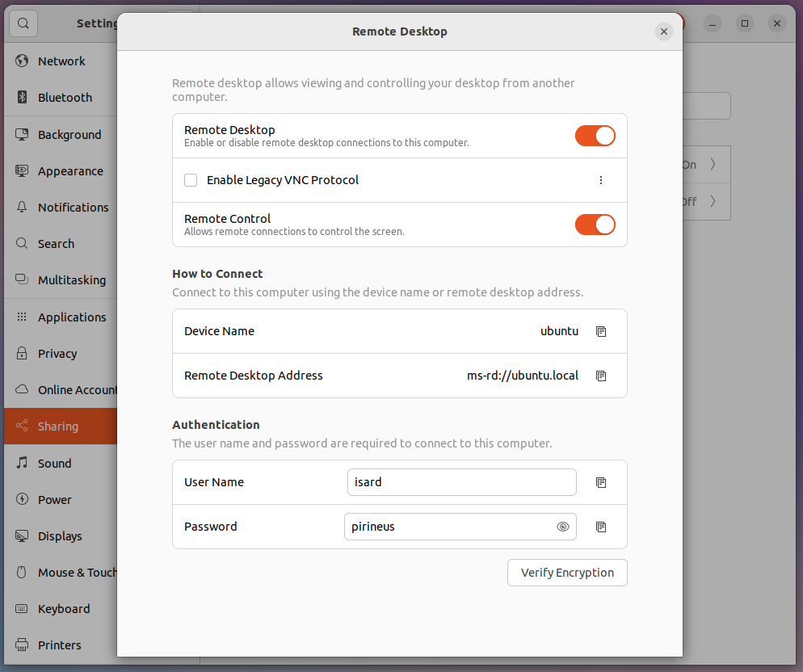803x672 pixels.
Task: Copy the Password to clipboard
Action: (601, 527)
